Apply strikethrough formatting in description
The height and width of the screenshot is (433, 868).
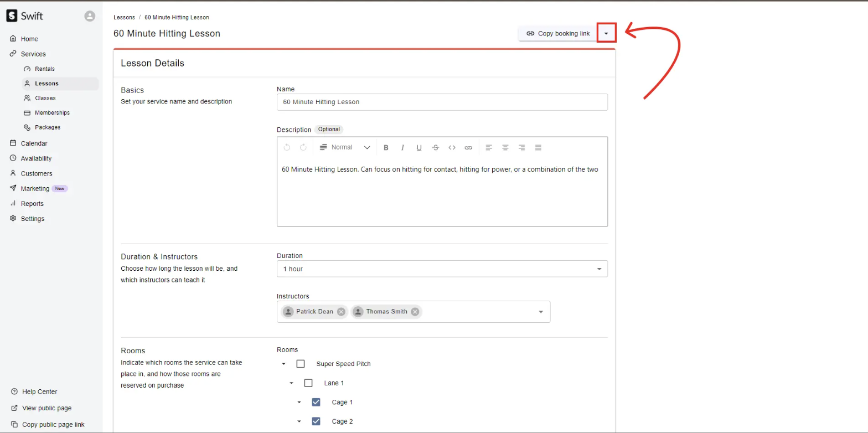(436, 147)
